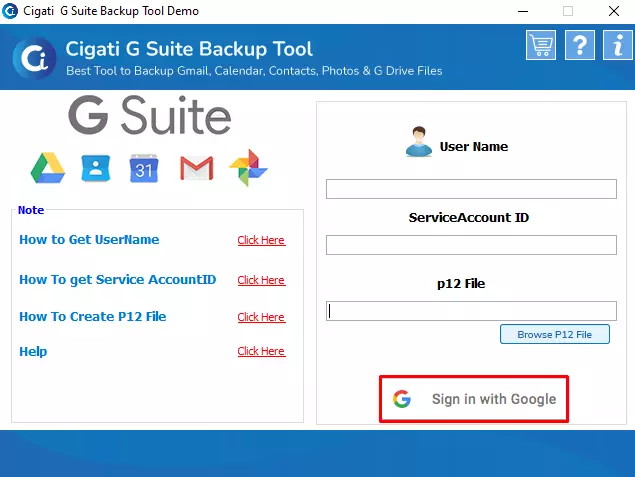Open Click Here link next to Help
The image size is (635, 477).
[x=261, y=351]
